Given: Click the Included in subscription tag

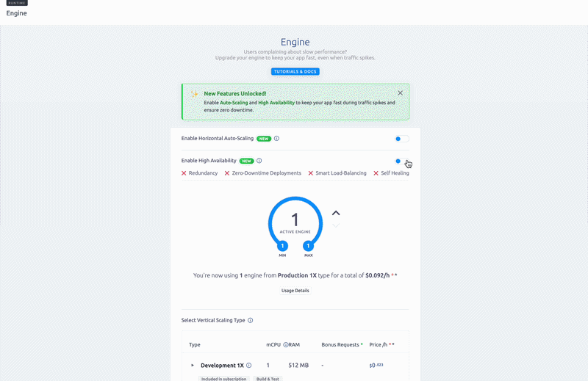Looking at the screenshot, I should coord(224,379).
